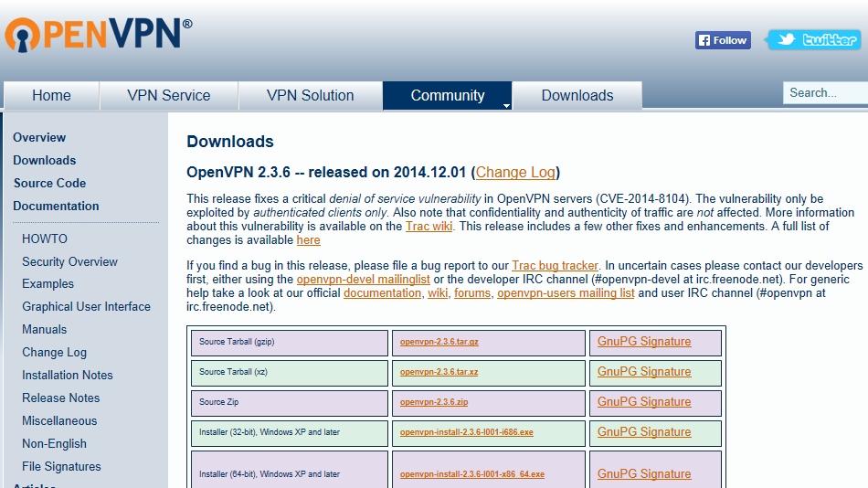Open the Twitter bird button

point(813,40)
